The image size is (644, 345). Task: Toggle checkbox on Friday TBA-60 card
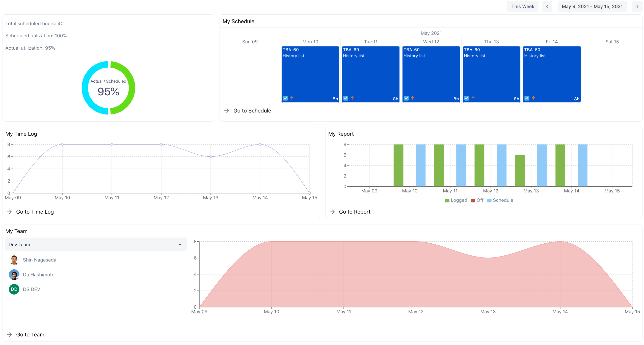(x=527, y=98)
